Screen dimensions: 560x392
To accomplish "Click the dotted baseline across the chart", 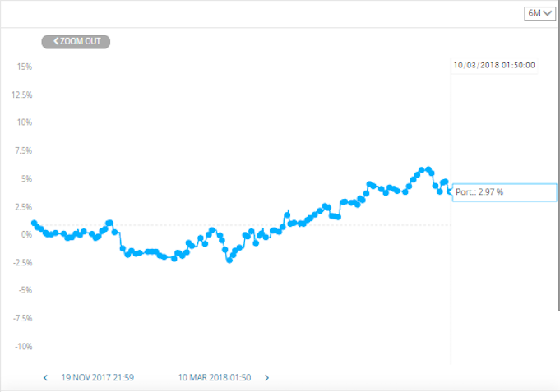I will tap(243, 225).
